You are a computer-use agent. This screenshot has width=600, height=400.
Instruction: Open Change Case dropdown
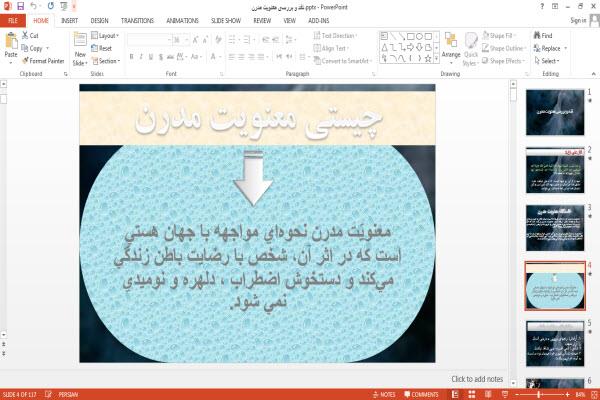point(196,57)
